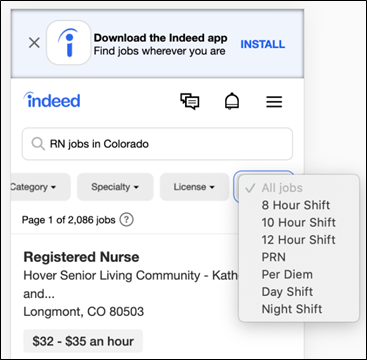This screenshot has height=360, width=367.
Task: Open the Registered Nurse job title
Action: point(81,257)
